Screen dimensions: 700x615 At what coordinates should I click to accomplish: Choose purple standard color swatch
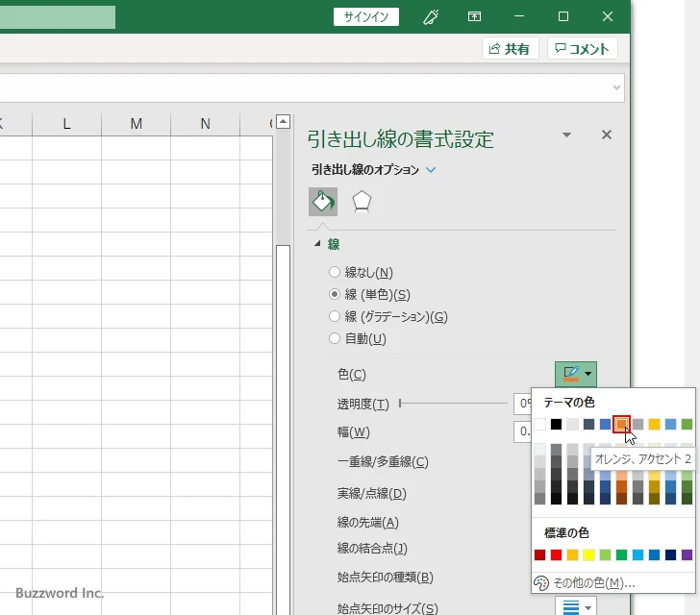pyautogui.click(x=687, y=554)
